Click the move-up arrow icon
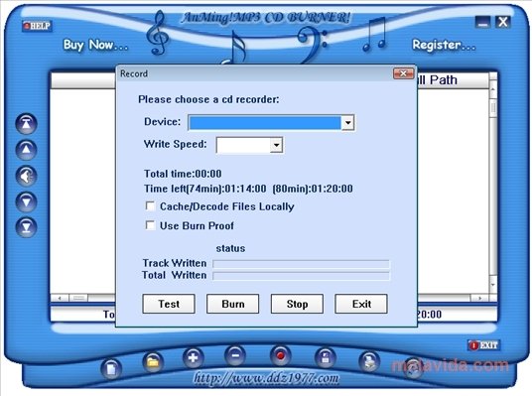 click(26, 150)
